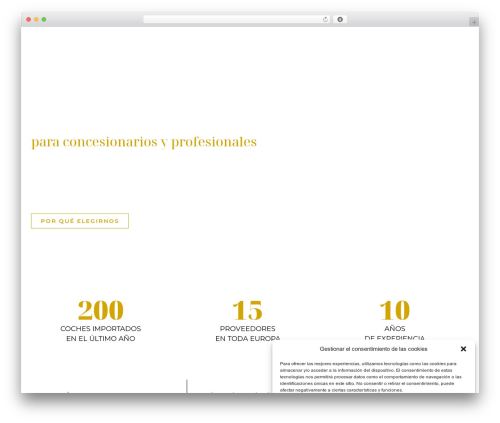This screenshot has width=500, height=423.
Task: Reload the page with the refresh icon
Action: [x=325, y=19]
